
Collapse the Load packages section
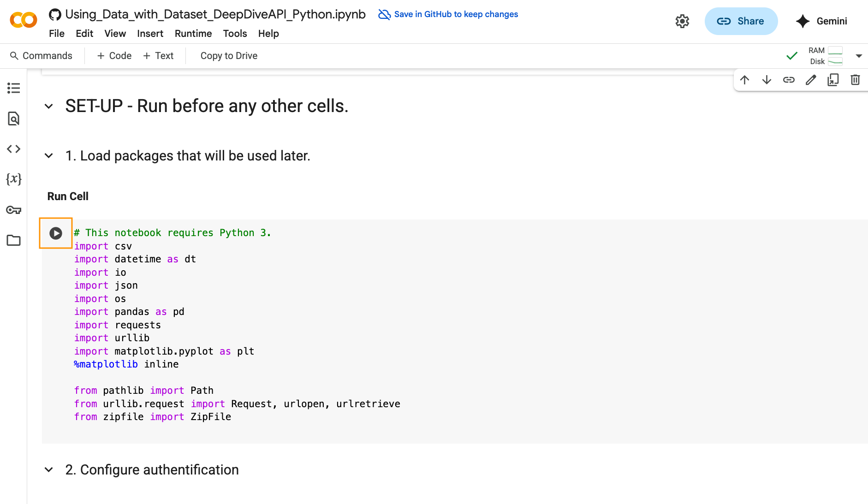49,156
